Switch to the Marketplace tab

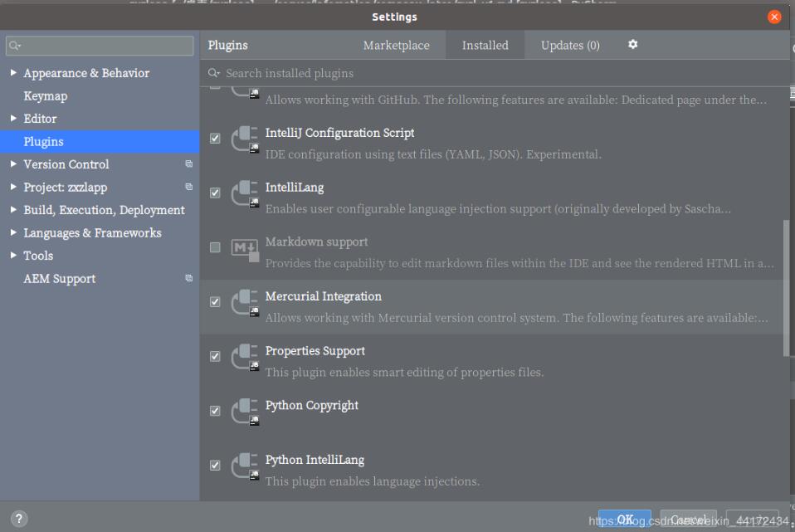396,45
